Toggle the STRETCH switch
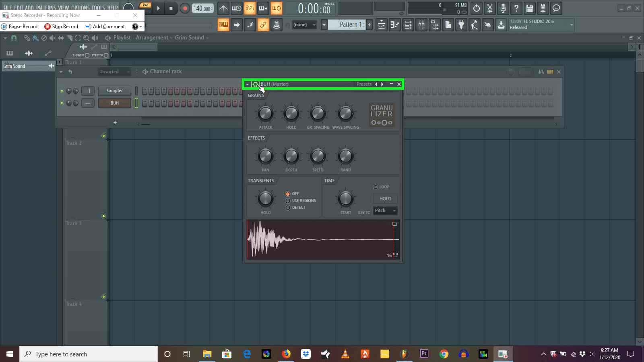The width and height of the screenshot is (644, 362). click(106, 55)
